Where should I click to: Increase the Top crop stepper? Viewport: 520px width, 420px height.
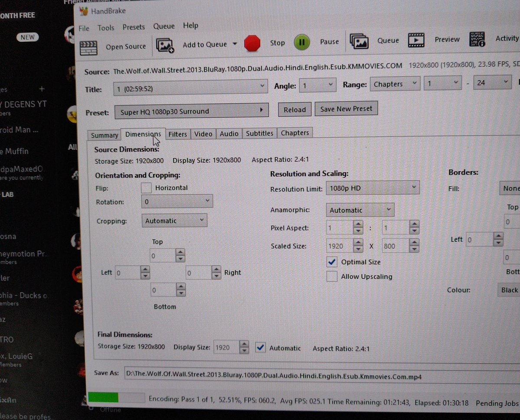coord(180,252)
